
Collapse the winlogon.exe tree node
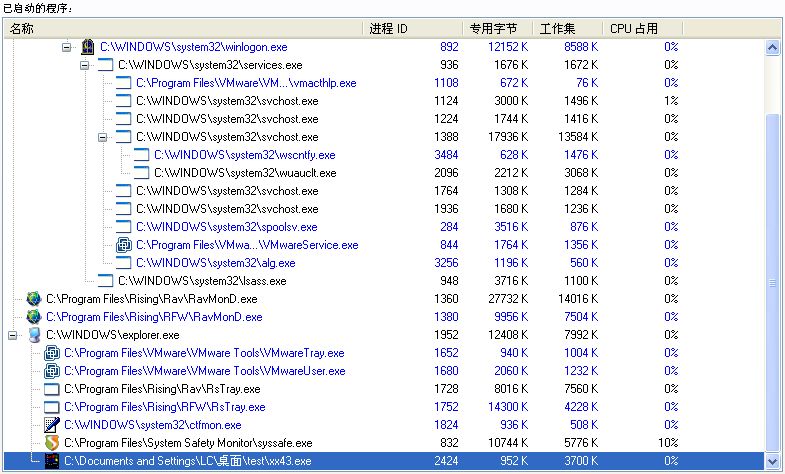[67, 48]
